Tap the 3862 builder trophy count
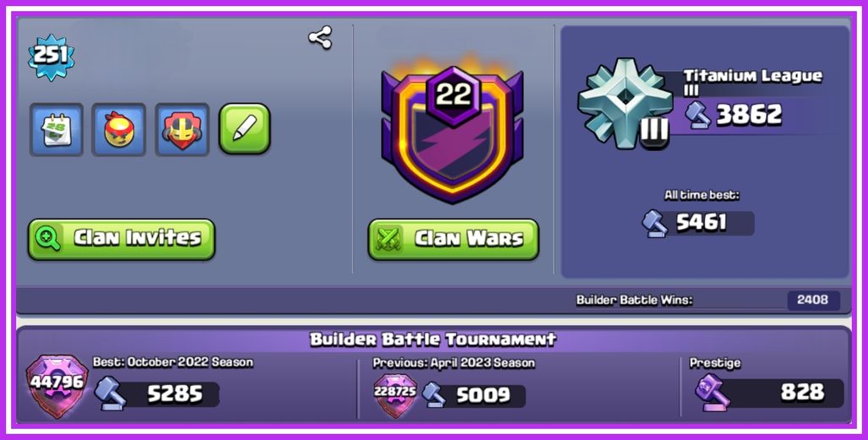Viewport: 868px width, 440px height. pos(749,115)
